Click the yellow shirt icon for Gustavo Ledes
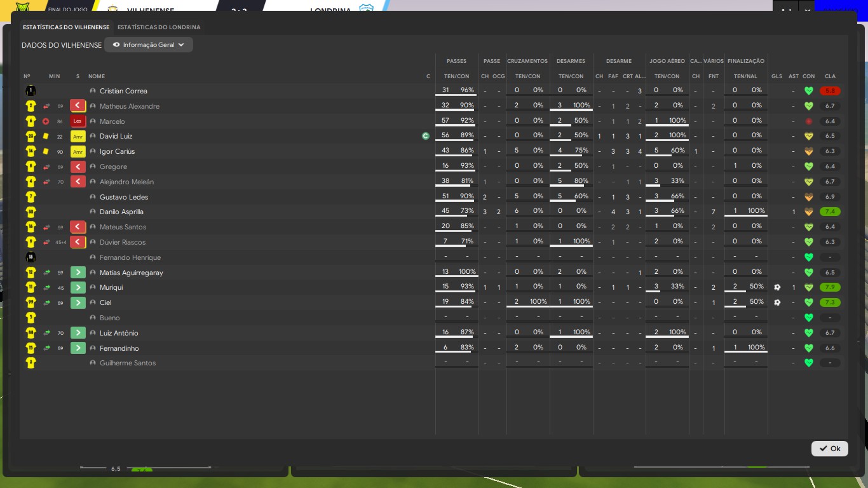Screen dimensions: 868x488 tap(31, 197)
